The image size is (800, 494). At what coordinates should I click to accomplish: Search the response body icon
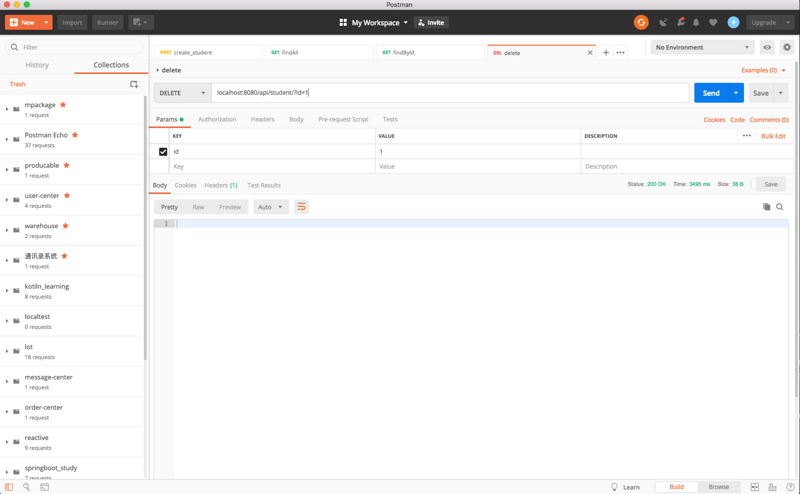pos(780,207)
